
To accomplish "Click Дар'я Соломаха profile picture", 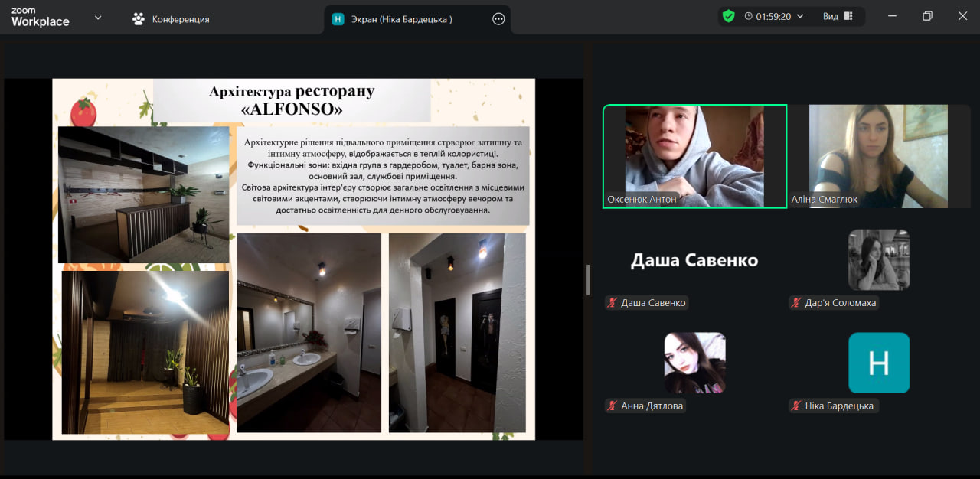I will (878, 259).
